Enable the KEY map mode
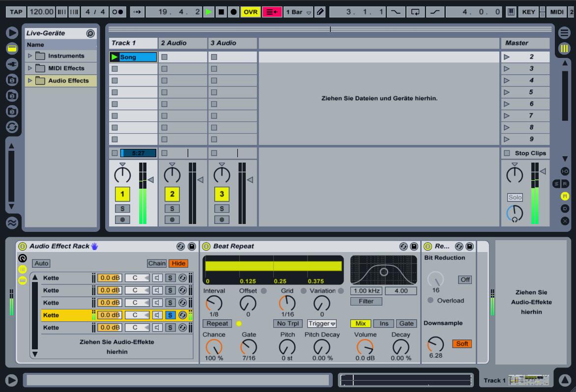The image size is (576, 392). (529, 12)
